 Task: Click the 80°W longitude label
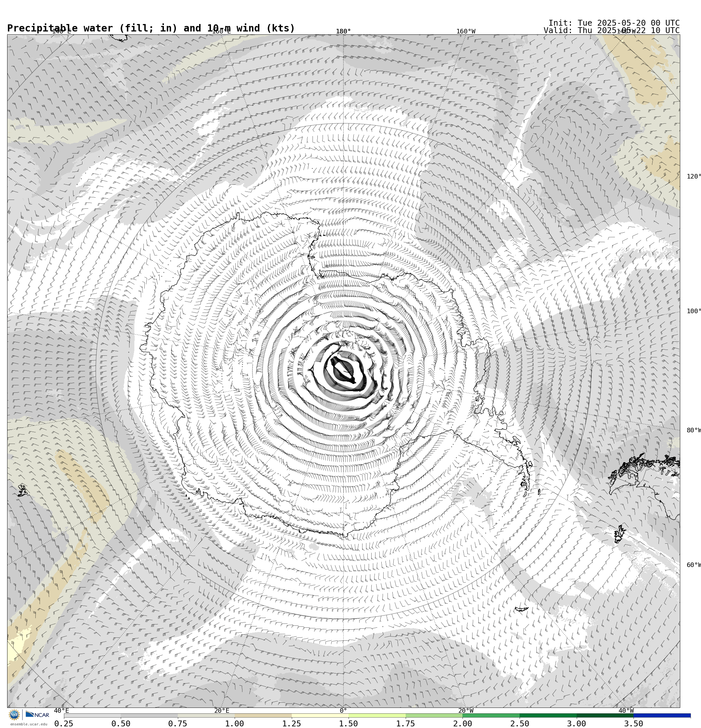click(694, 430)
